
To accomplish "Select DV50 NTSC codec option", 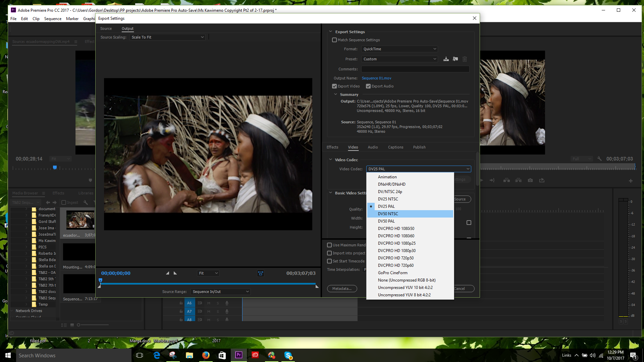I will (388, 214).
